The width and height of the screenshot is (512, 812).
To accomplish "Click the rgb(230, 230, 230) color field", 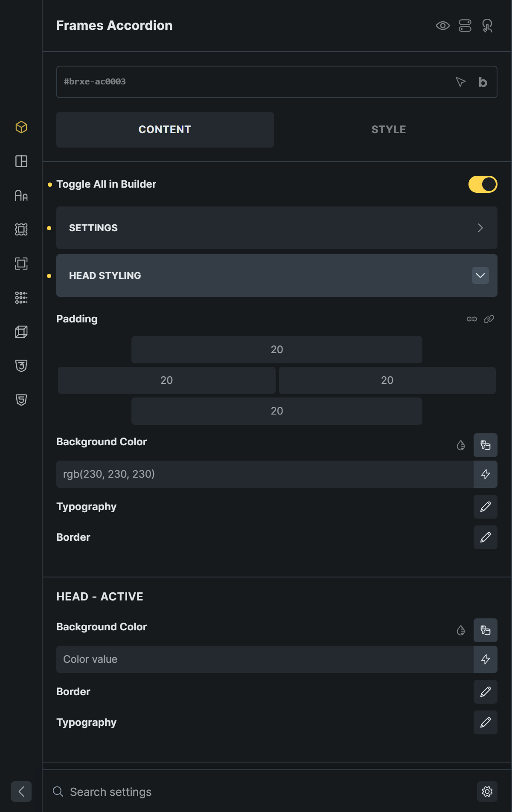I will 265,474.
